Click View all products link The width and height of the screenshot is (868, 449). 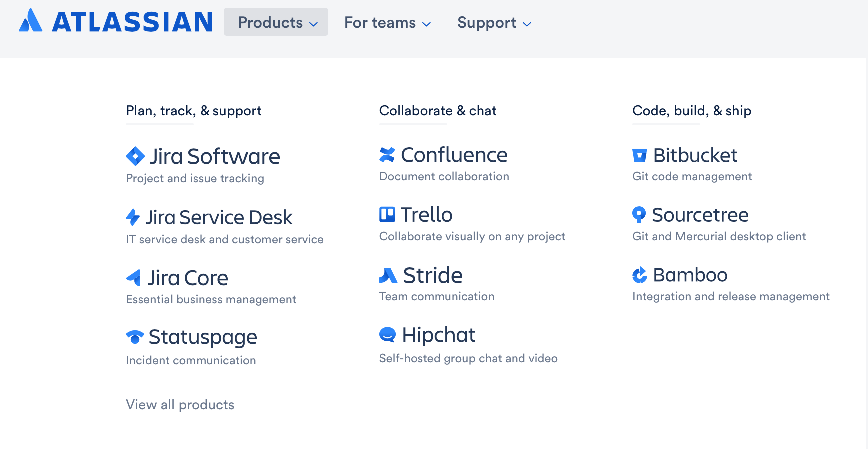[x=180, y=405]
